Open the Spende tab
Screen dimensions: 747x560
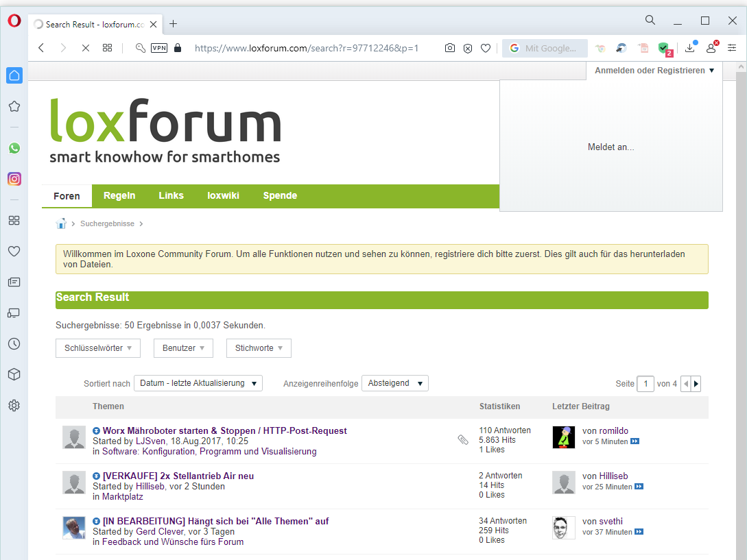coord(280,196)
